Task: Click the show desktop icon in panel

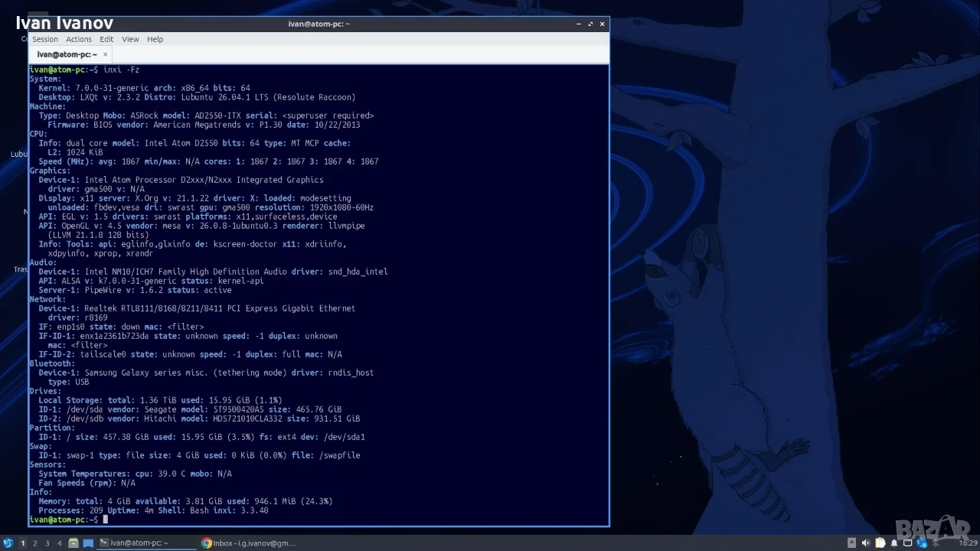Action: (x=88, y=543)
